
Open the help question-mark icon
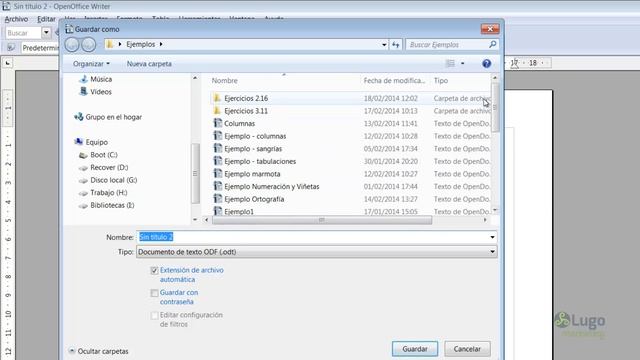486,64
